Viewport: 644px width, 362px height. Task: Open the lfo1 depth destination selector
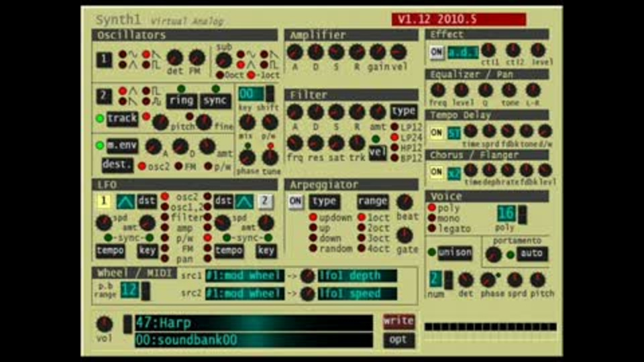[358, 276]
